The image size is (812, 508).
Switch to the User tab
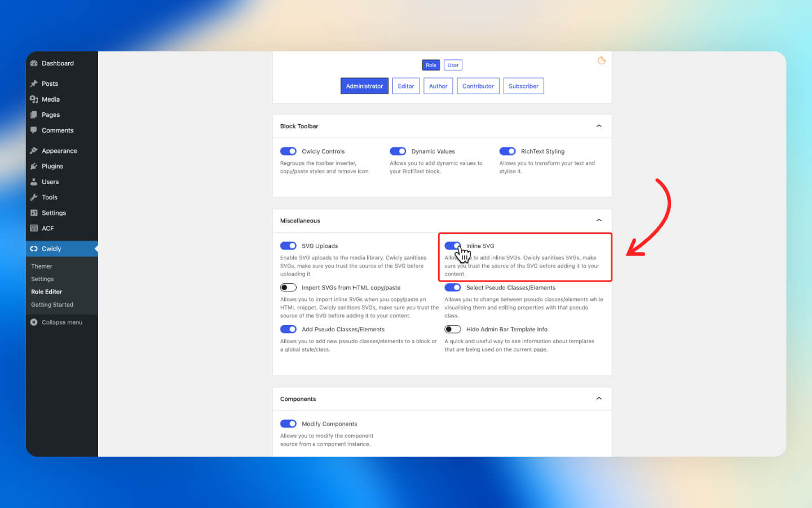click(453, 65)
